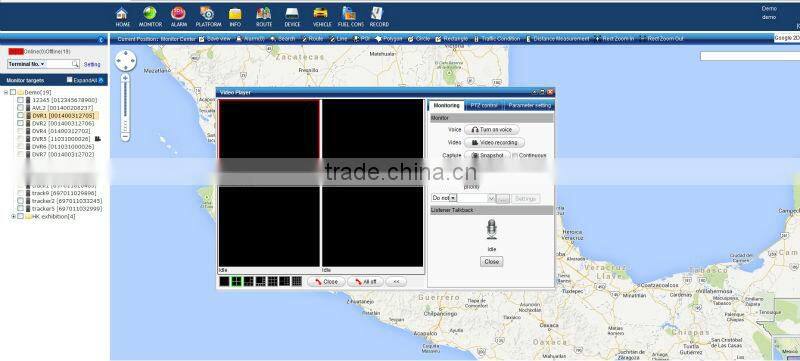Screen dimensions: 800x361
Task: Click the talkback microphone icon
Action: pos(492,229)
